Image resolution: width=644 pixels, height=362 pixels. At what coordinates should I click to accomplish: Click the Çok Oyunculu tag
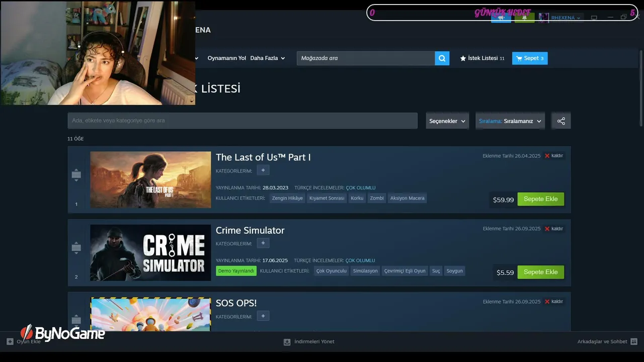point(332,271)
